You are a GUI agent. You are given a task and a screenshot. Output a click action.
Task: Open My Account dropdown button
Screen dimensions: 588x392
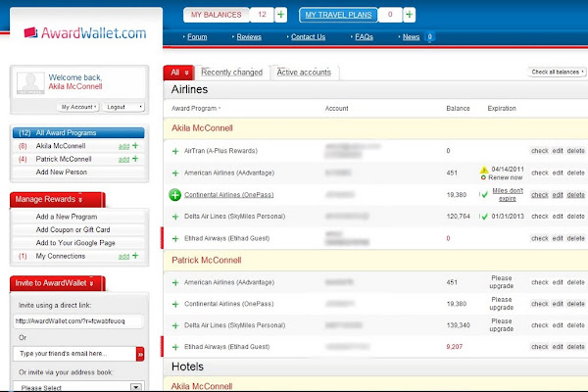[x=78, y=107]
